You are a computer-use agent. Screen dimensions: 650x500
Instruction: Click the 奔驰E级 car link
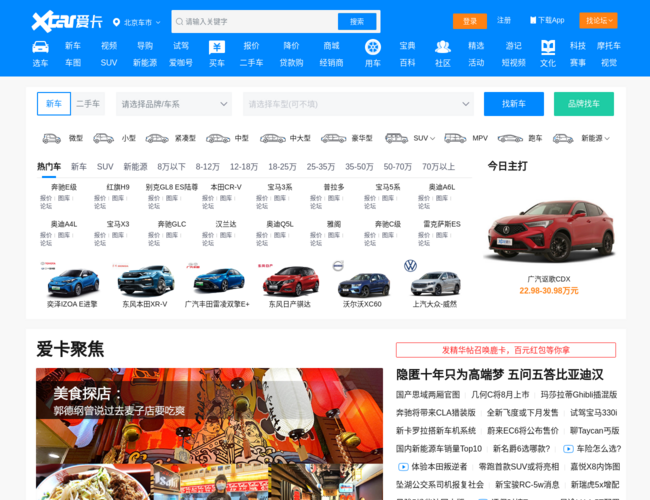click(x=64, y=187)
